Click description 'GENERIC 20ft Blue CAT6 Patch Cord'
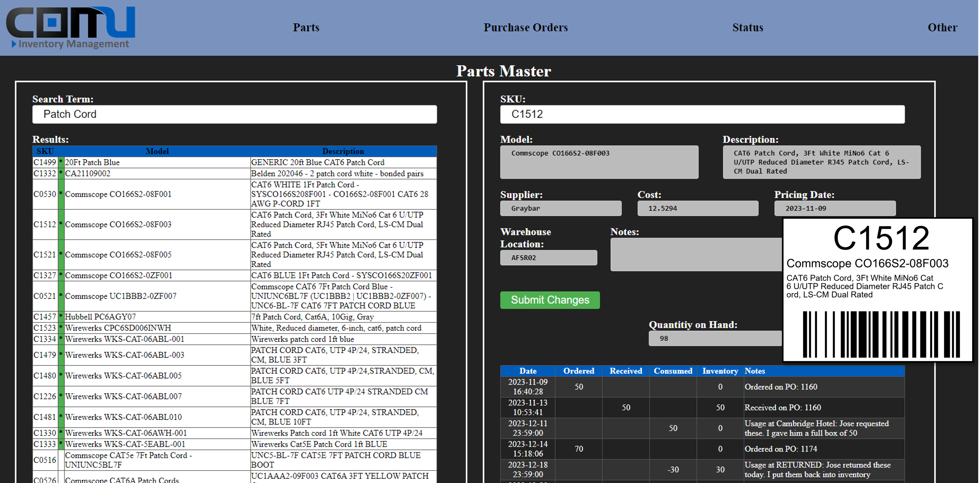 click(x=318, y=162)
